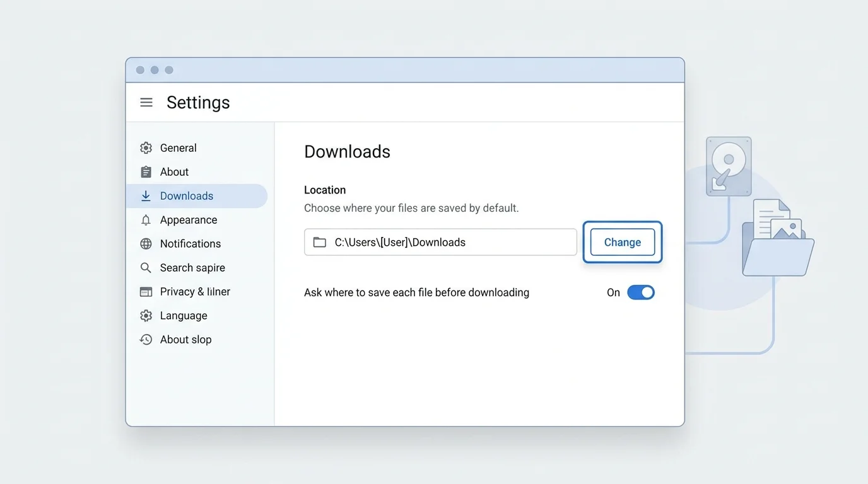This screenshot has width=868, height=484.
Task: Click the gear icon next to General
Action: (146, 148)
